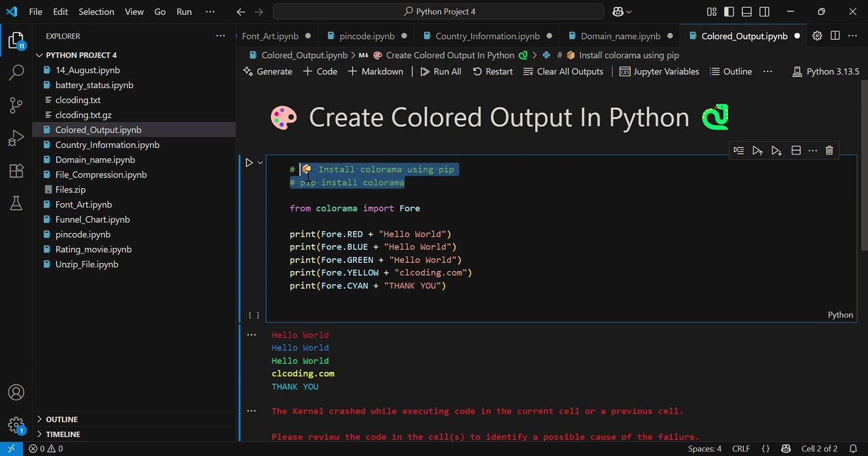
Task: Open the notebook toolbar overflow ellipsis
Action: [768, 72]
